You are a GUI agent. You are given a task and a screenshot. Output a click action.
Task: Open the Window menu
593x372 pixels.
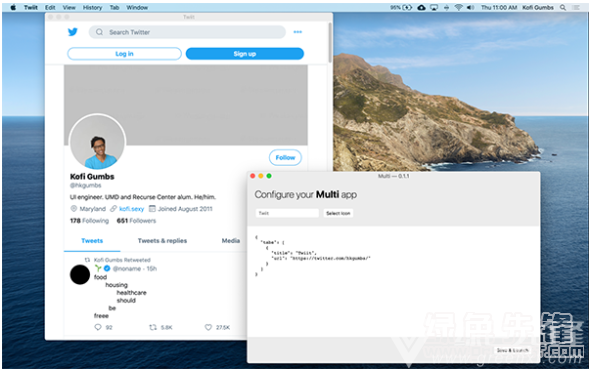tap(137, 7)
